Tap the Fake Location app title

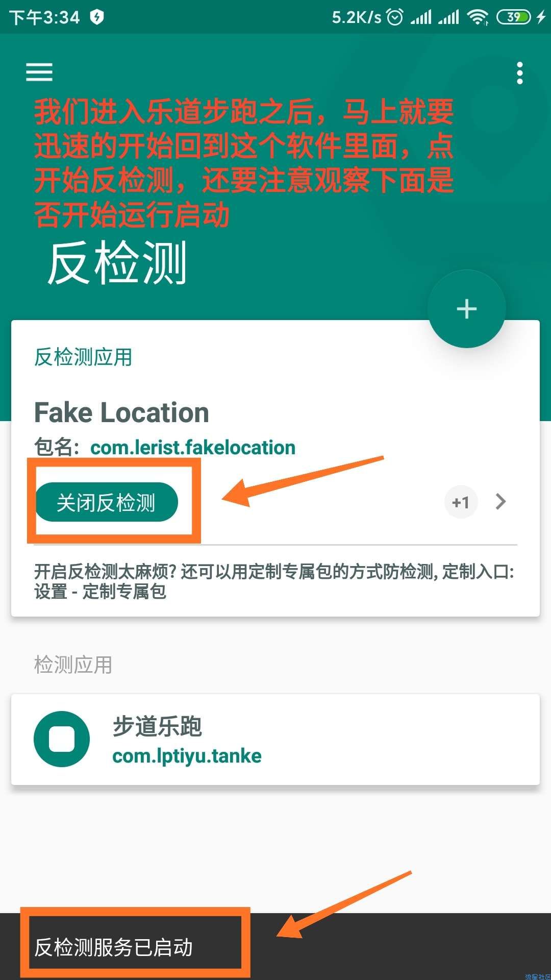[121, 412]
